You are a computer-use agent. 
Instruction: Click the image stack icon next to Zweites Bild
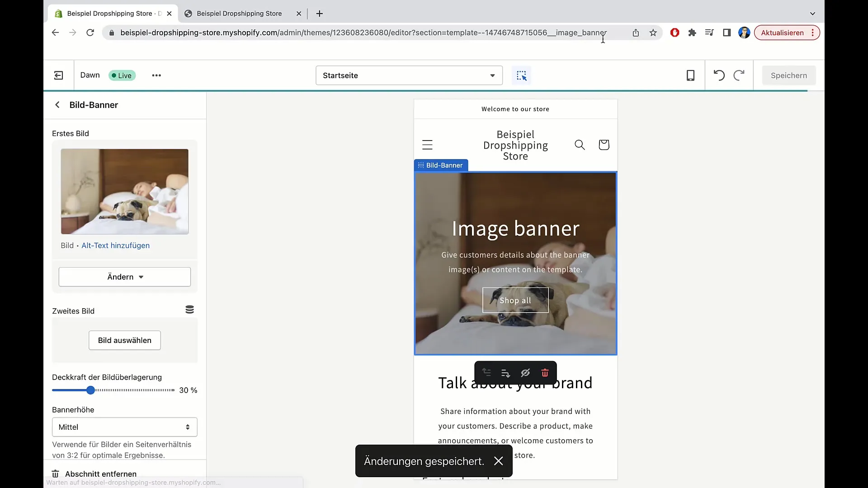coord(190,309)
